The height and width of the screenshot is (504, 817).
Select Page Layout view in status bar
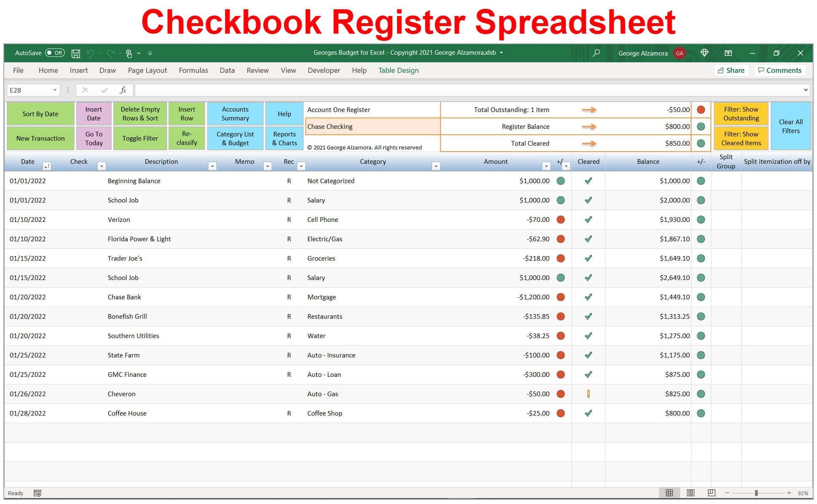coord(690,493)
